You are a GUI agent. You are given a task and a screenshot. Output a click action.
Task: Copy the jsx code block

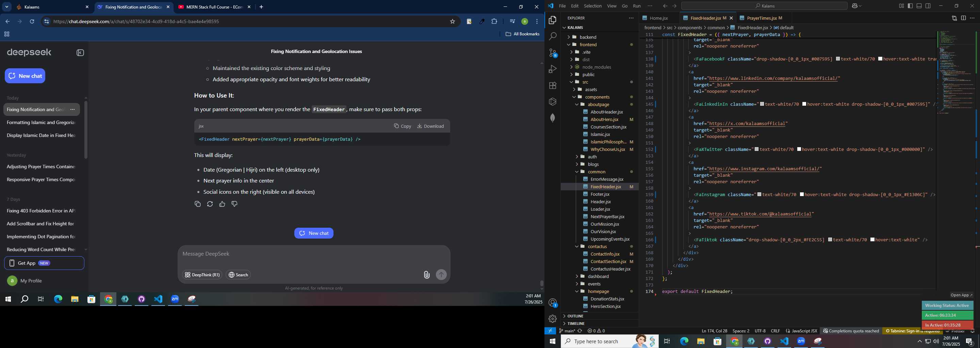(403, 126)
